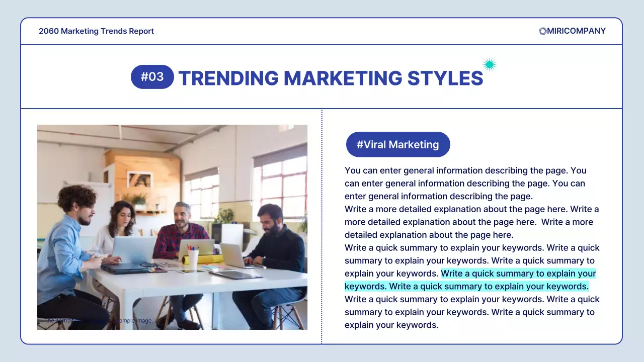Open the 2060 Marketing Trends Report link
Screen dimensions: 644x362
96,31
